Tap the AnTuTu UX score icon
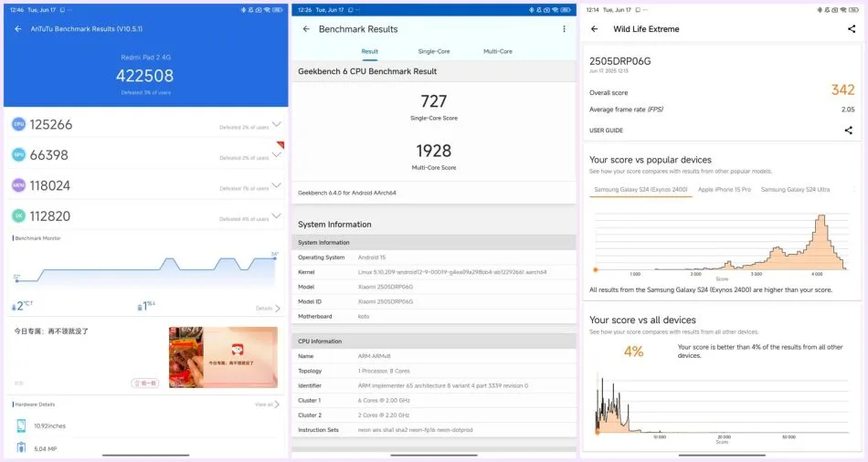868x462 pixels. pyautogui.click(x=19, y=215)
